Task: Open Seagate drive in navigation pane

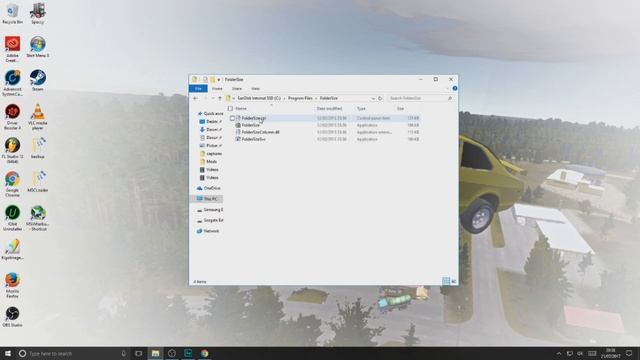Action: pos(210,220)
